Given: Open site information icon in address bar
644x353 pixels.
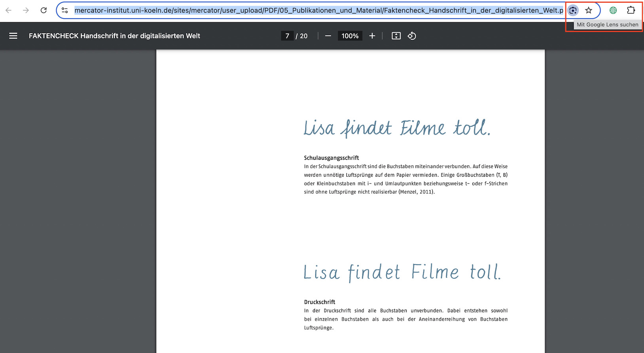Looking at the screenshot, I should [x=65, y=10].
